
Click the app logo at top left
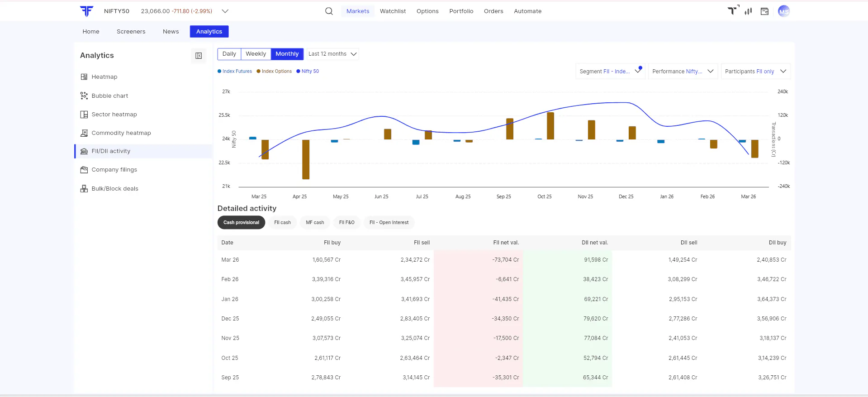point(86,11)
